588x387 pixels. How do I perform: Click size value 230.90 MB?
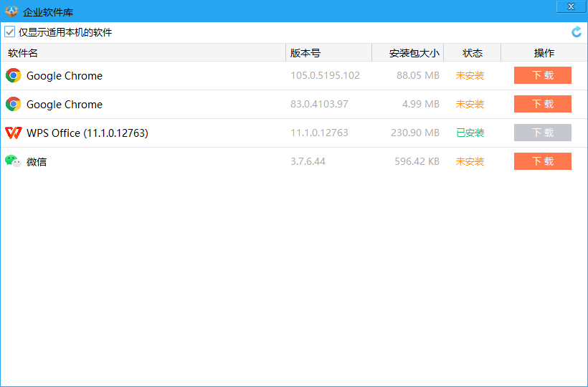(x=415, y=133)
